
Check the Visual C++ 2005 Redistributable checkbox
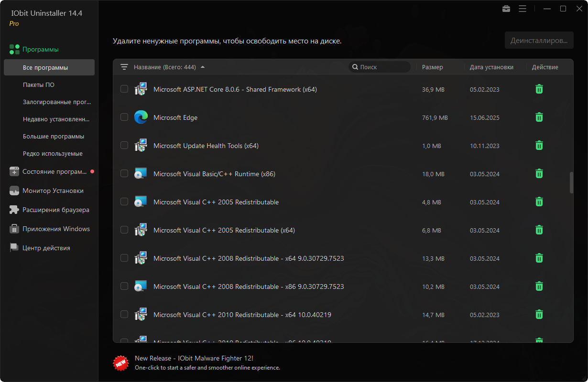tap(124, 202)
